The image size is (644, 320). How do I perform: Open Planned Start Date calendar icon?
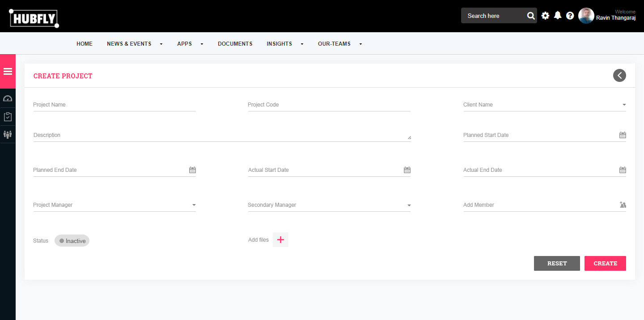(x=623, y=135)
